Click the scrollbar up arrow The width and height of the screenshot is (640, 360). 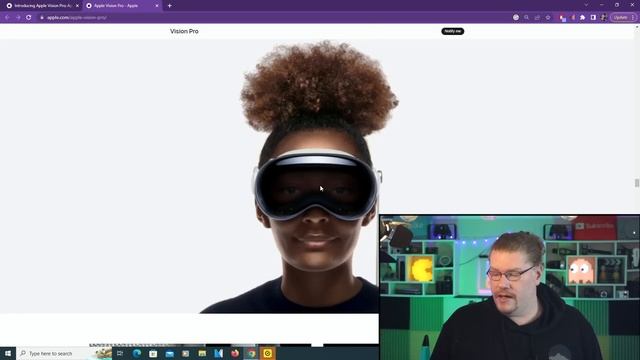pos(637,27)
